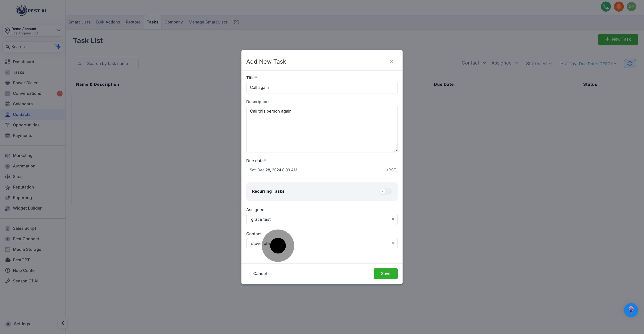
Task: Clear the steve jobs contact selection
Action: coord(393,243)
